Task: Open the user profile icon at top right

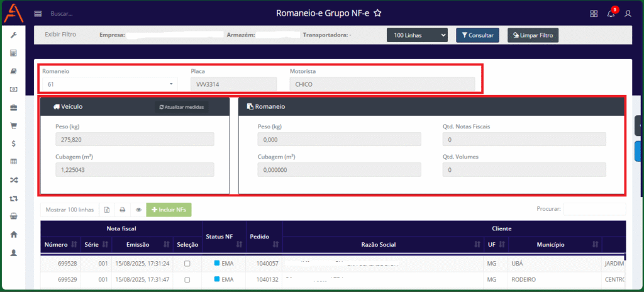Action: (628, 14)
